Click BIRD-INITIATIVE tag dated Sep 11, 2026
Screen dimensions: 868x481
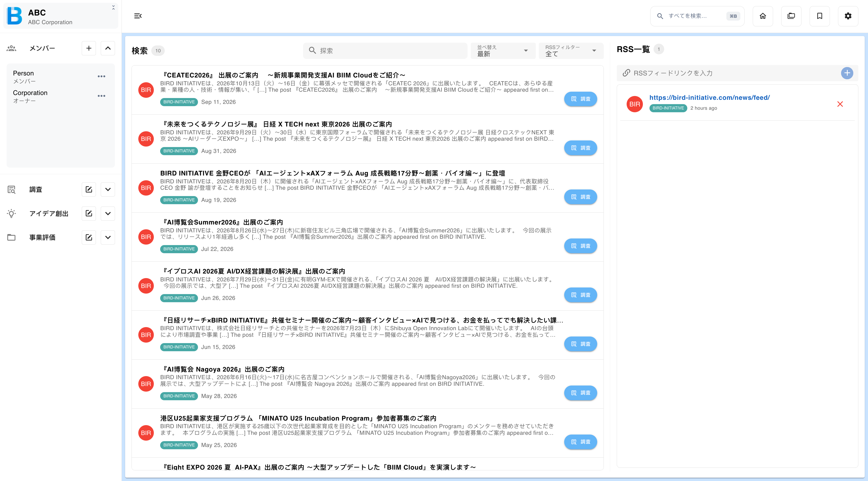[x=179, y=102]
